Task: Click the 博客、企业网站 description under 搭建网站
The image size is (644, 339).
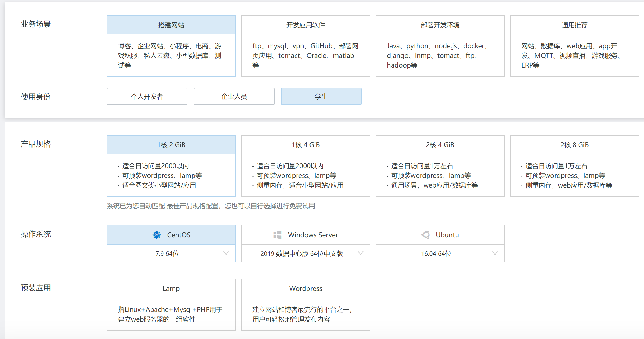Action: pos(170,56)
